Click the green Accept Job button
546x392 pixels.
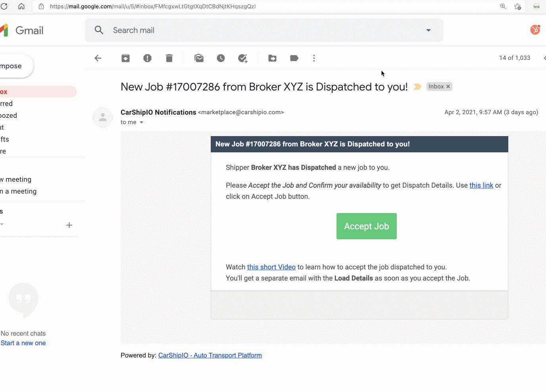[367, 226]
